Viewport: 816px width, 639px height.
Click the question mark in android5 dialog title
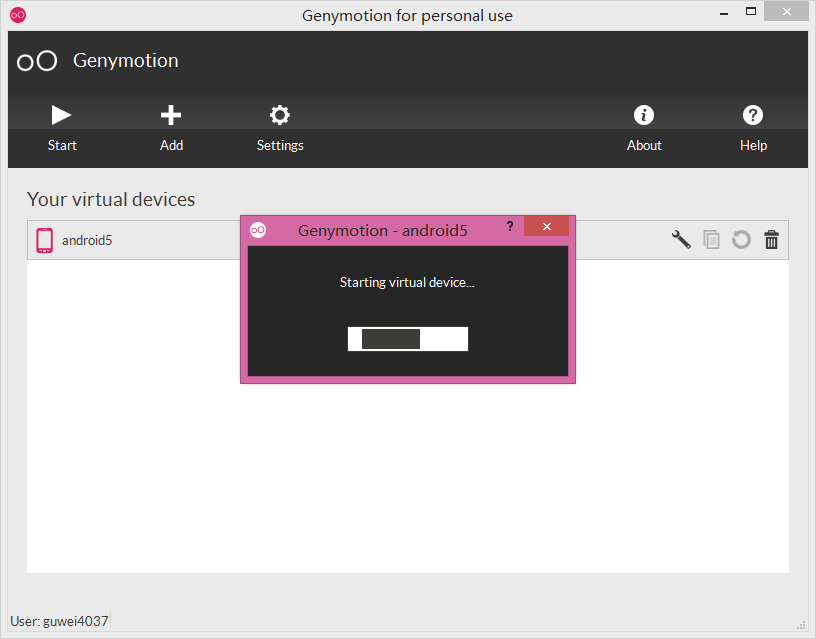pyautogui.click(x=510, y=226)
